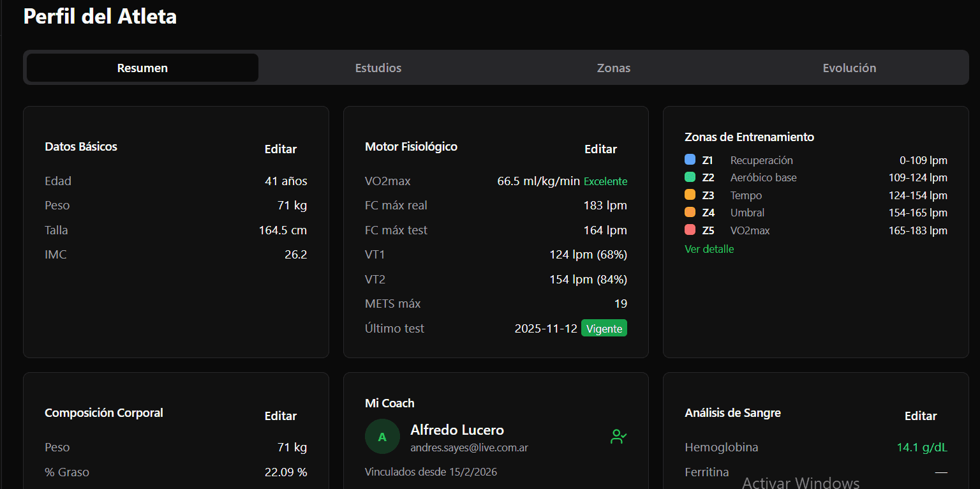
Task: Click the green Vigente status badge
Action: (x=604, y=328)
